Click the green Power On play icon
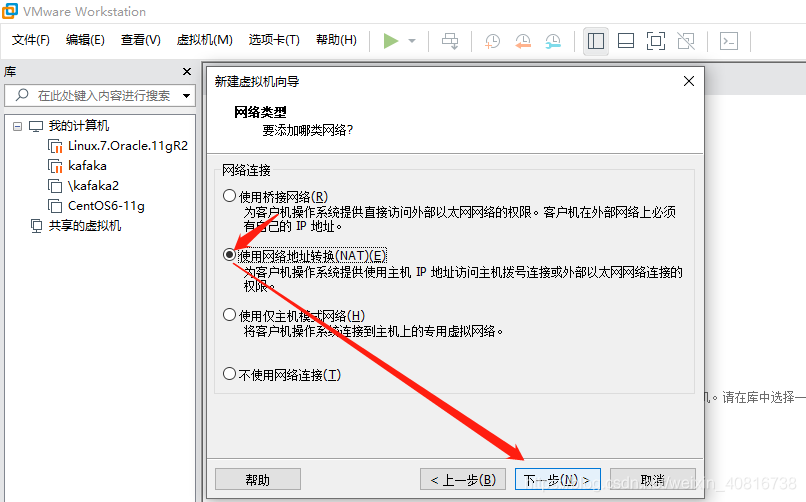806x502 pixels. 391,41
